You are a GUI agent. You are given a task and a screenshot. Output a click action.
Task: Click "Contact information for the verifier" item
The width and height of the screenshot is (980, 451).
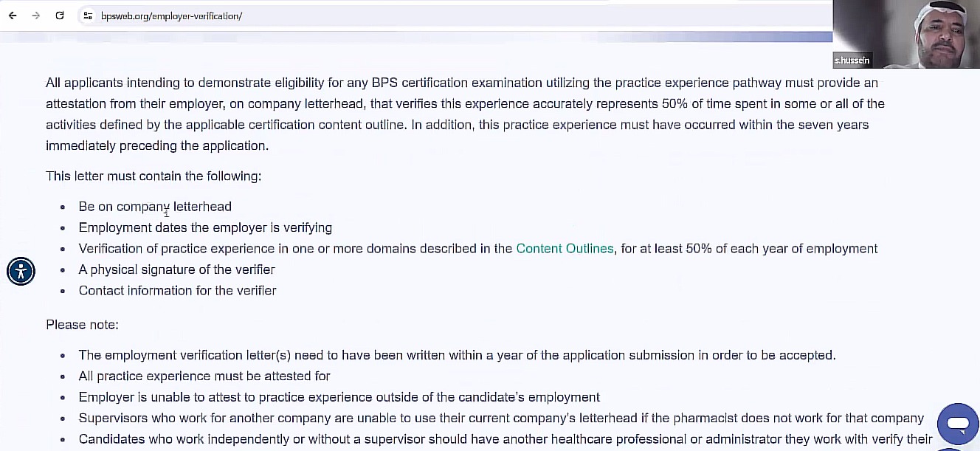click(x=177, y=291)
